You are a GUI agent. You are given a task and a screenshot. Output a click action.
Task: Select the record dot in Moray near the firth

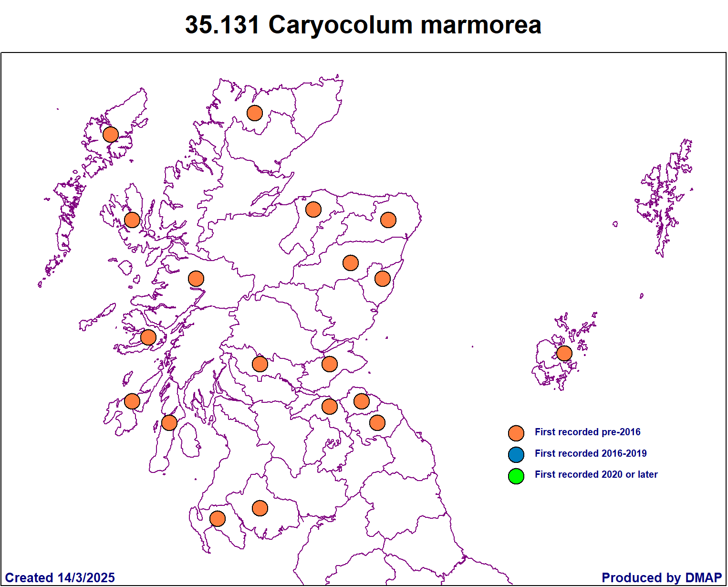coord(313,209)
